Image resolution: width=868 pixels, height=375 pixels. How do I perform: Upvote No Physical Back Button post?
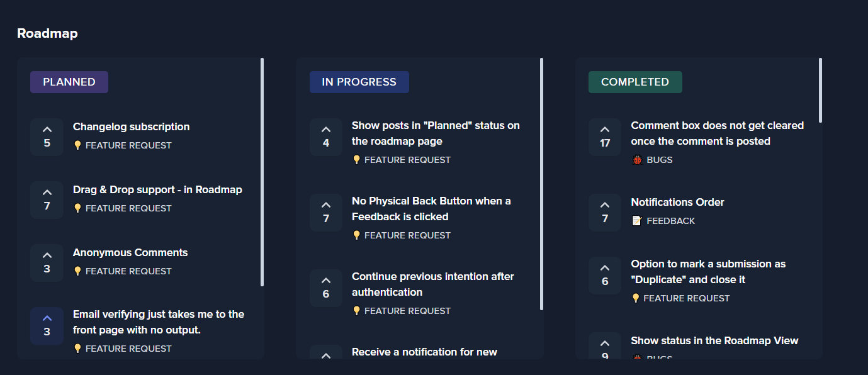pos(325,212)
